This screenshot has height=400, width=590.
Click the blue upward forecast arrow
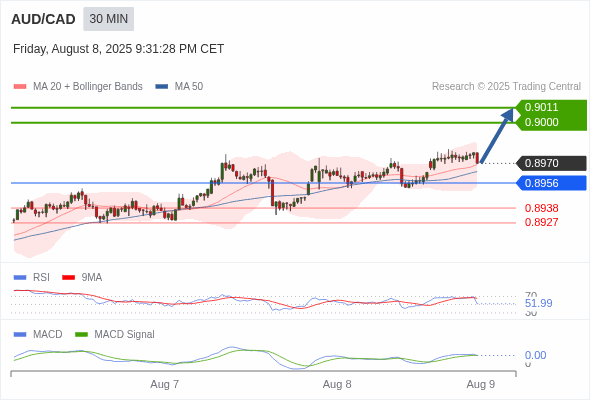[497, 135]
